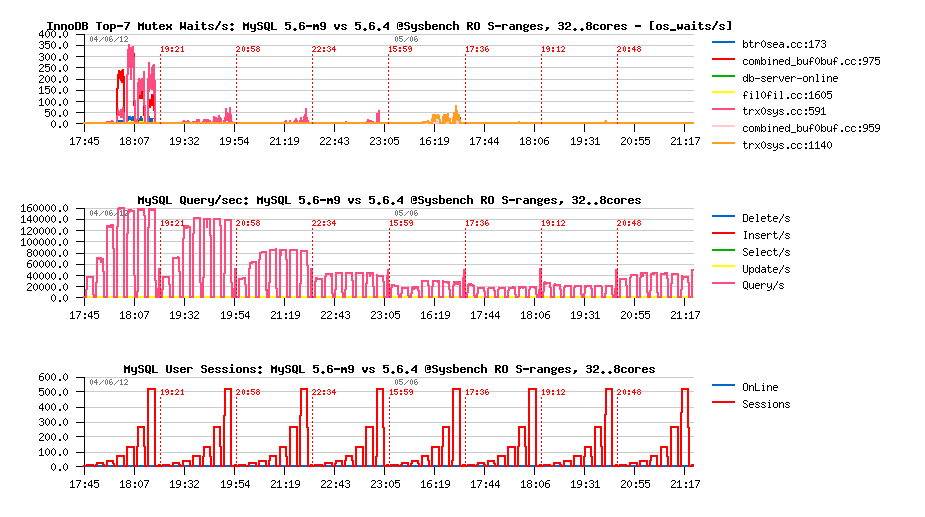Click the 20:58 marker in the Mutex Waits chart
925x517 pixels.
(x=248, y=49)
